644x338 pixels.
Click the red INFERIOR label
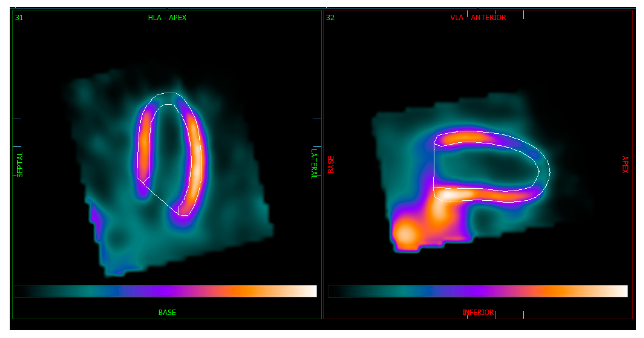[x=478, y=312]
